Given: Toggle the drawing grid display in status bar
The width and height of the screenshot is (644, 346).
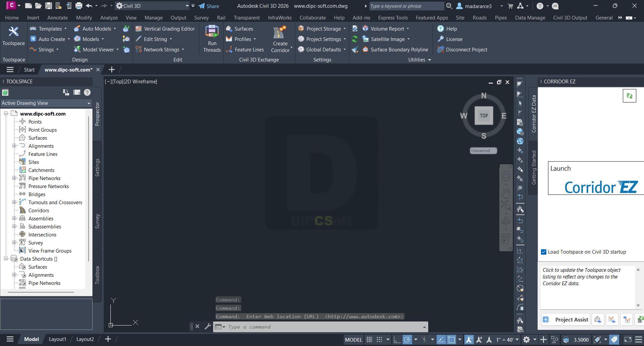Looking at the screenshot, I should pyautogui.click(x=369, y=340).
